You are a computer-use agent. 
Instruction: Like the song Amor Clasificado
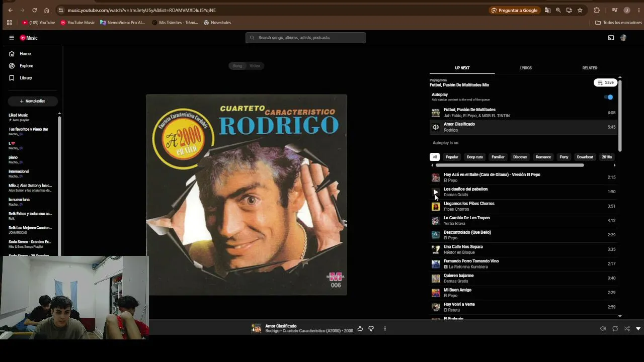(x=360, y=329)
